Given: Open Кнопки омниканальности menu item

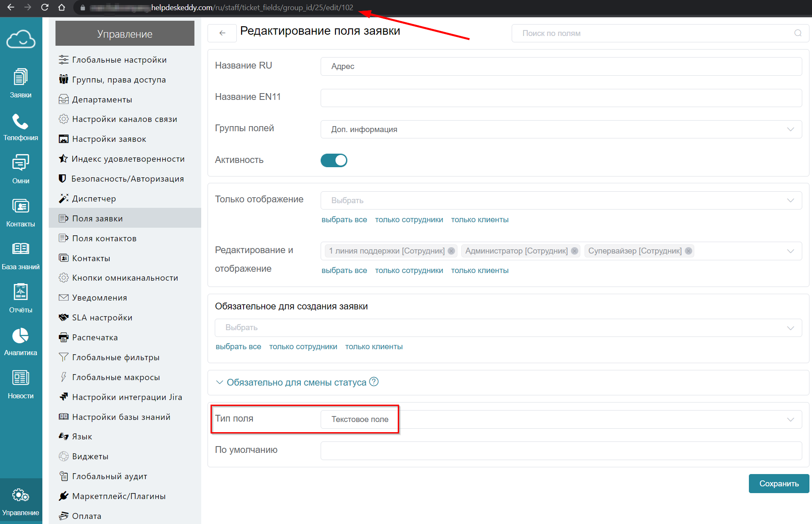Looking at the screenshot, I should [125, 278].
